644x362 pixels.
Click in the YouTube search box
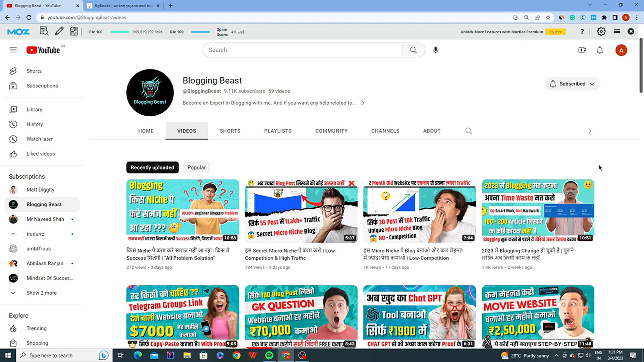click(302, 50)
